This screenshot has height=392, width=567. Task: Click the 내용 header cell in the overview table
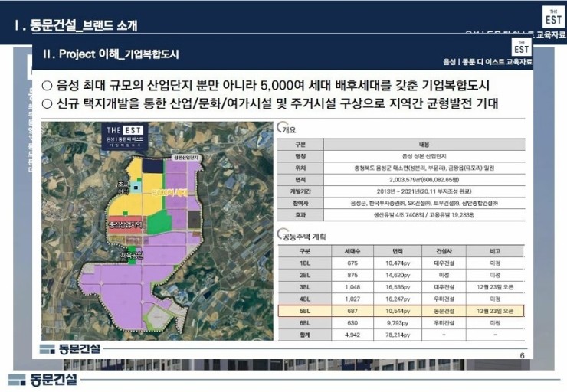click(424, 145)
